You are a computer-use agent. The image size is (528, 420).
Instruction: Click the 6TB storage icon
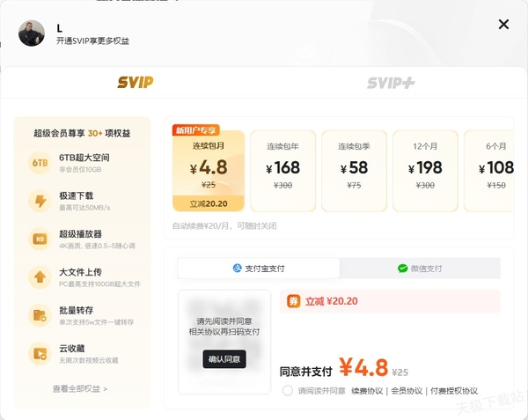tap(40, 163)
